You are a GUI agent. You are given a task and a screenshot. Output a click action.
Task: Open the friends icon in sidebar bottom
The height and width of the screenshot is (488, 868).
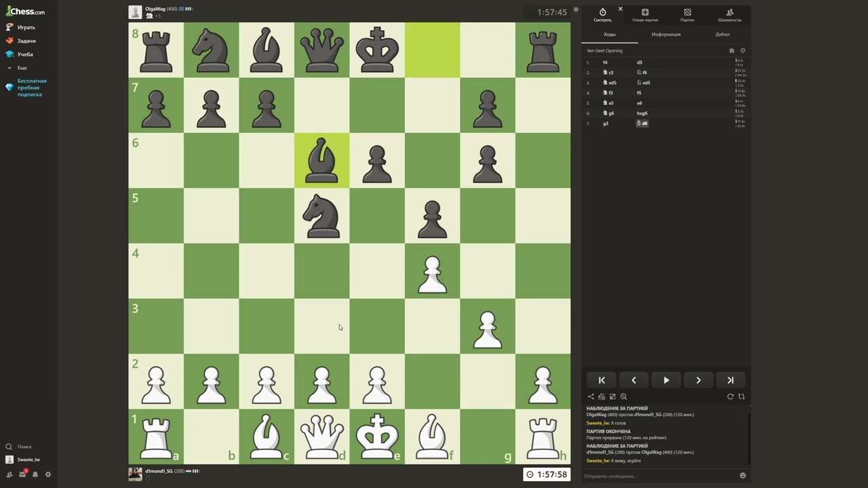pyautogui.click(x=9, y=474)
